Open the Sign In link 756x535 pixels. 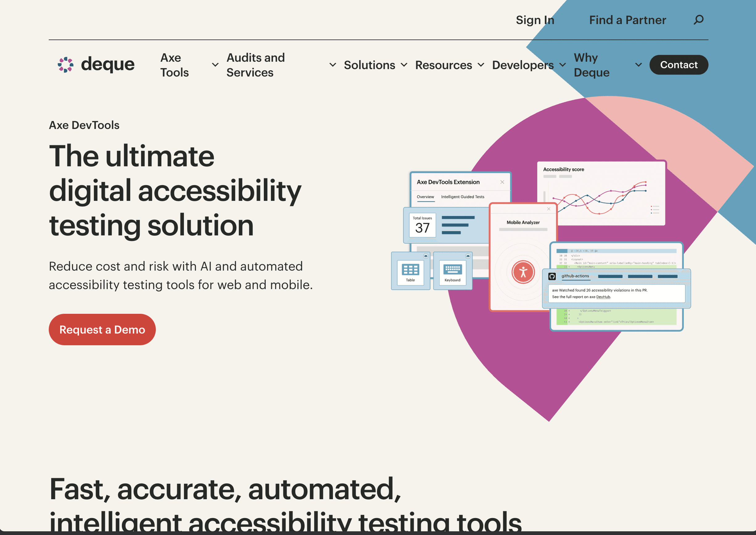tap(535, 20)
